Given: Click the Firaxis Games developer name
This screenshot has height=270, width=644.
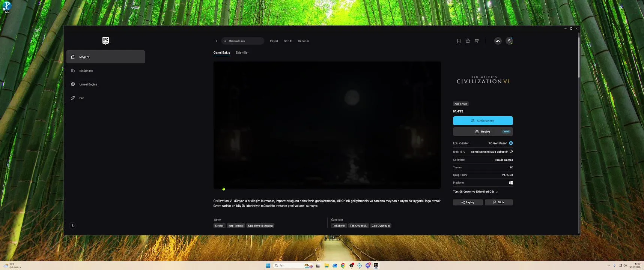Looking at the screenshot, I should click(x=504, y=160).
